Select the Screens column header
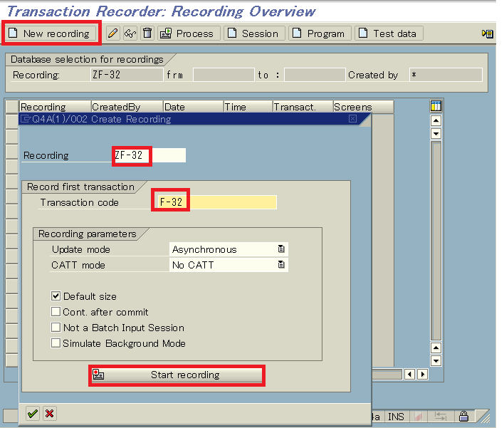 363,107
